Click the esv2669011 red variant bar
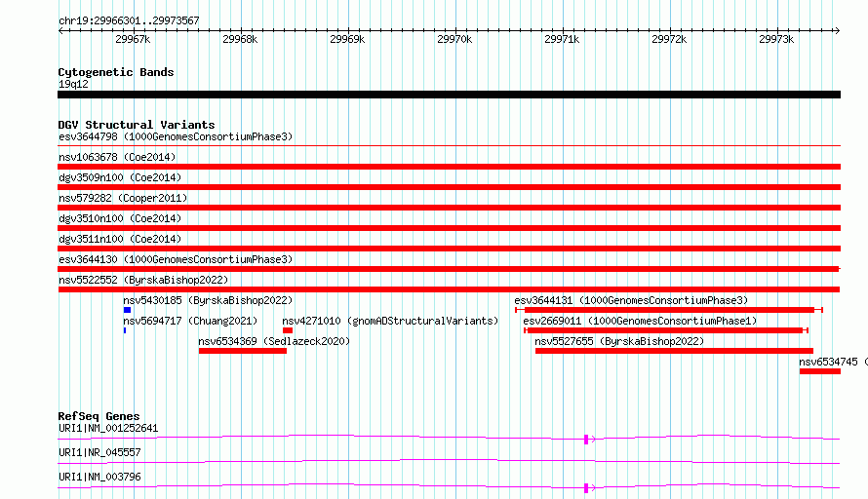 (x=666, y=330)
